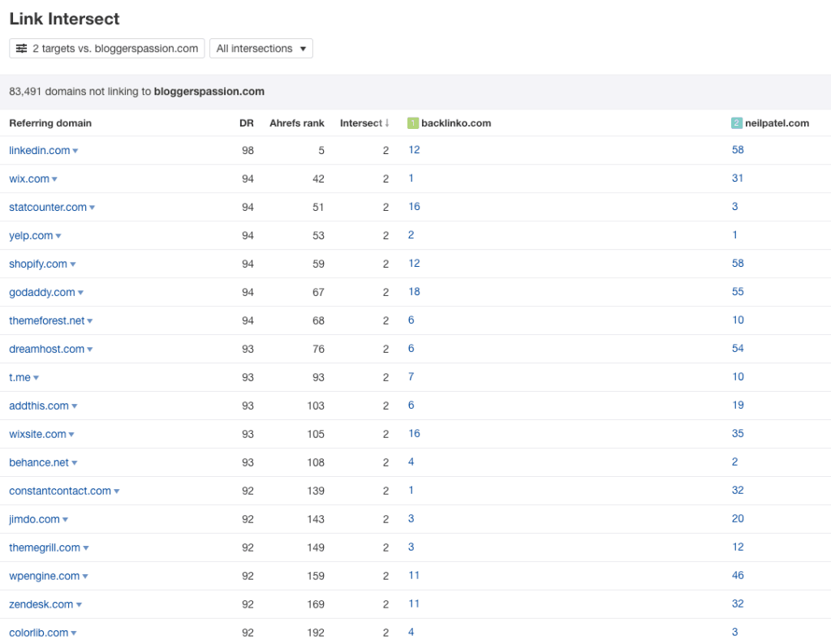The image size is (831, 644).
Task: Click the Referring domain column header
Action: point(50,123)
